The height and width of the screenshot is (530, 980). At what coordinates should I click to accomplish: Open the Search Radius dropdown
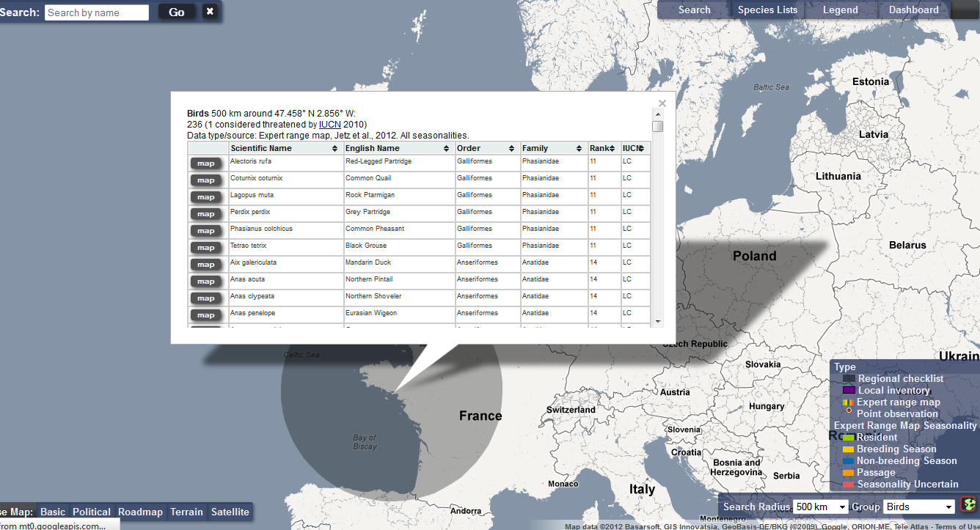tap(820, 507)
